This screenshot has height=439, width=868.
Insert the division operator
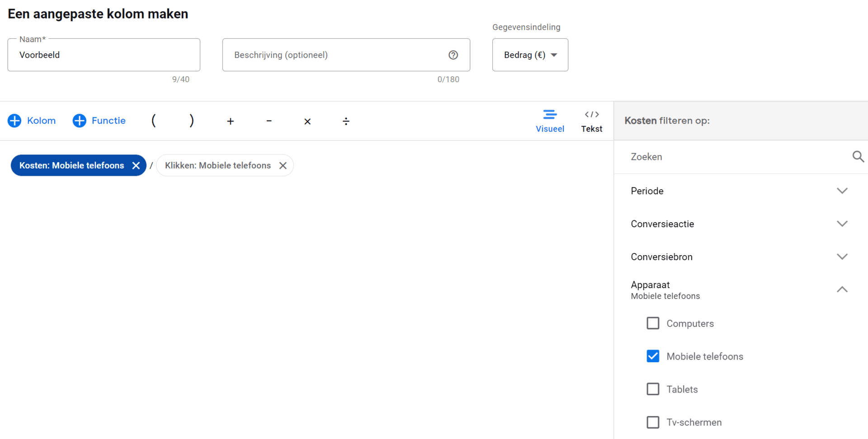(346, 121)
